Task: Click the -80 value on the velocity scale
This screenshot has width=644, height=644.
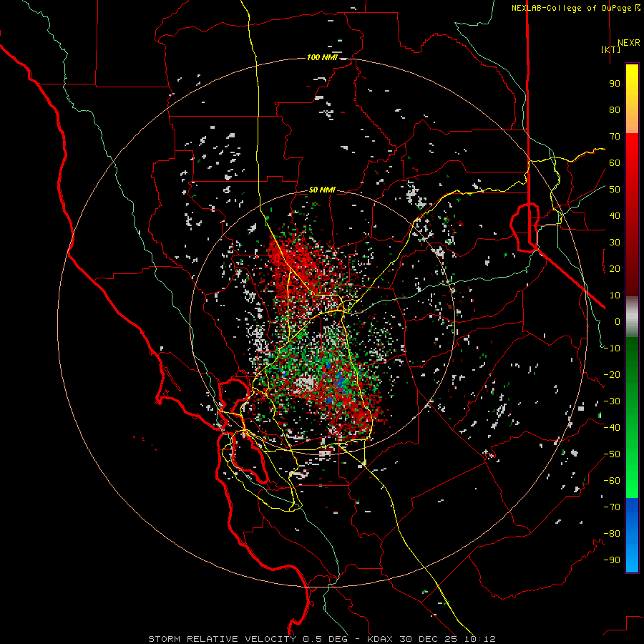Action: [x=612, y=534]
